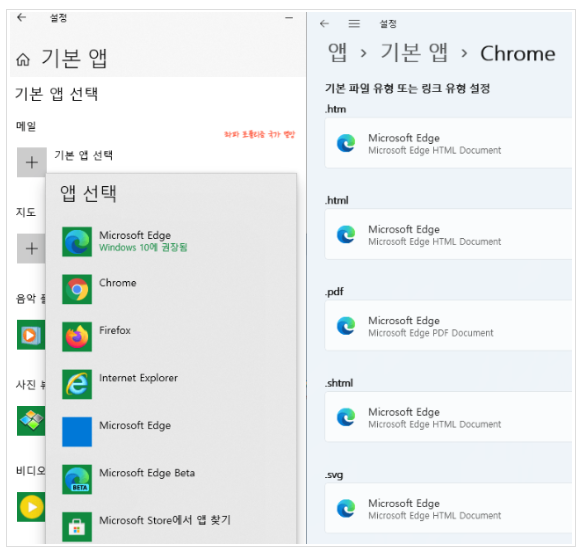Select the Firefox text entry in 앱 선택
Image resolution: width=582 pixels, height=557 pixels.
[x=115, y=330]
